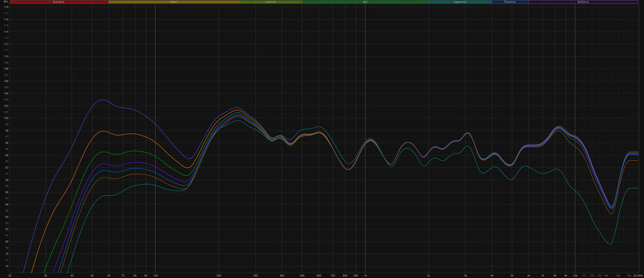Click the 86 value on the SPL axis
The width and height of the screenshot is (644, 278).
[x=6, y=204]
